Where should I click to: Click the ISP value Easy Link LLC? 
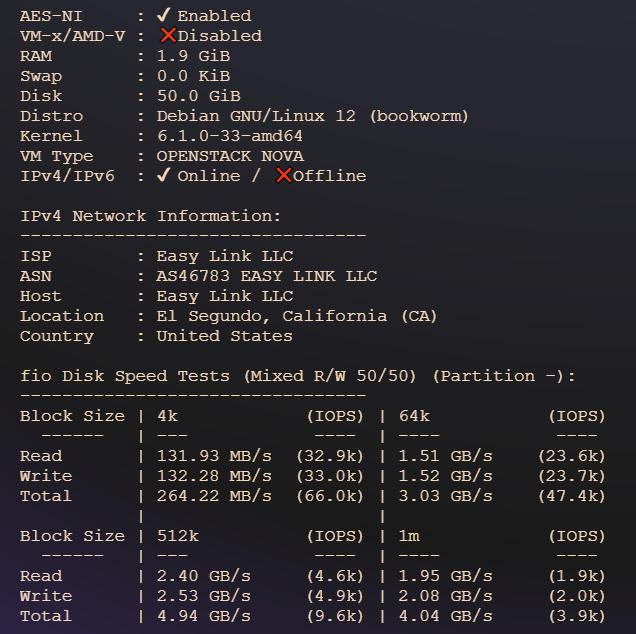click(x=225, y=256)
